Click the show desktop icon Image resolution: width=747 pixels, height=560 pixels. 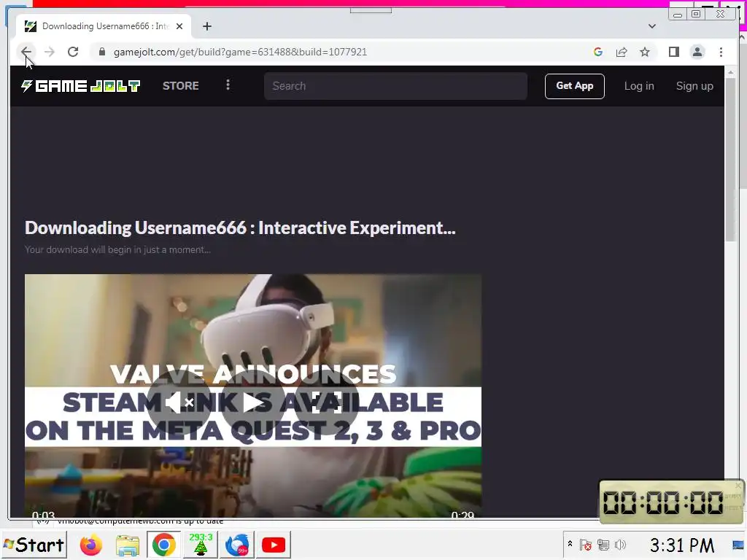738,545
